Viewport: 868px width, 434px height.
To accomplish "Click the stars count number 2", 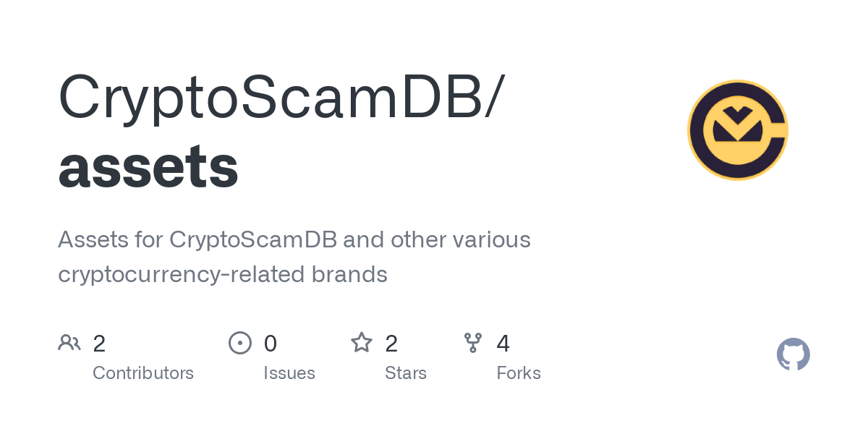I will coord(391,344).
